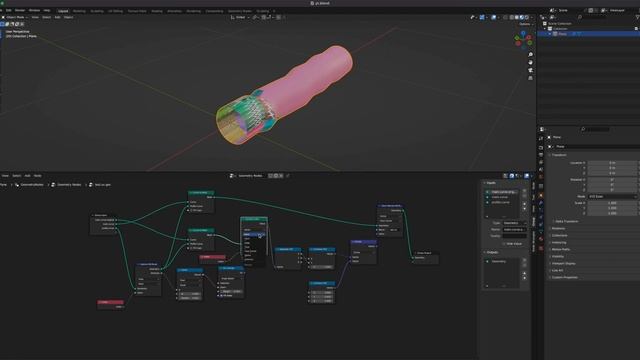The image size is (640, 360).
Task: Move selected output up arrow button
Action: [525, 273]
